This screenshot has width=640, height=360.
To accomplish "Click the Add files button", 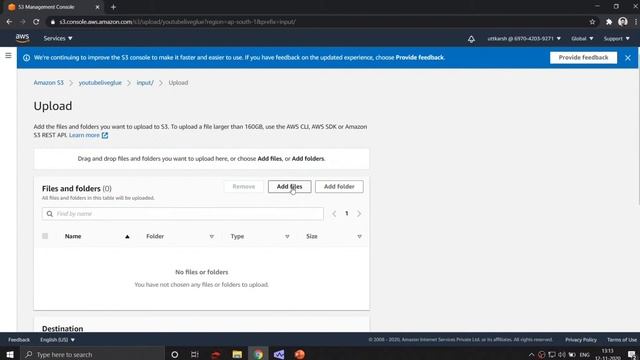I will (x=289, y=187).
